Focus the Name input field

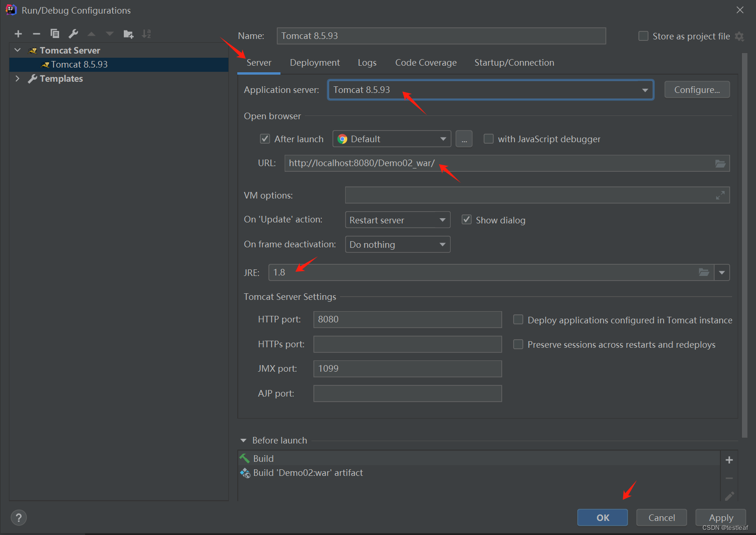pyautogui.click(x=441, y=36)
